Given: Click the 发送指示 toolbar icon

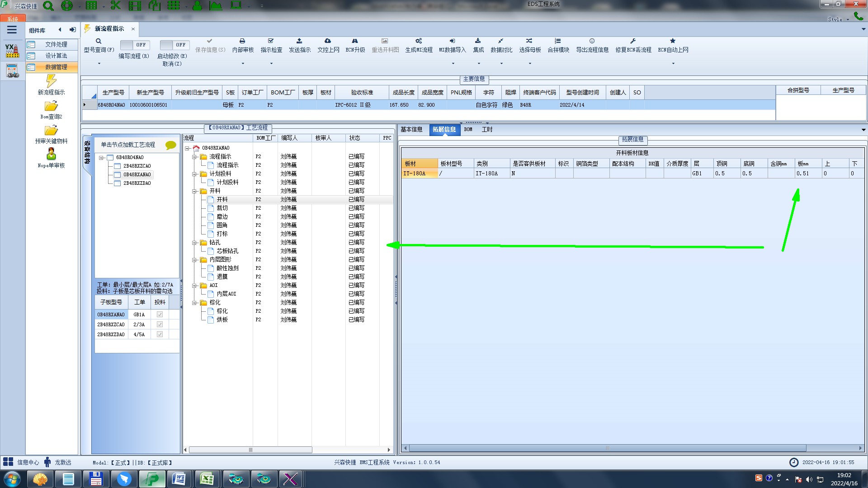Looking at the screenshot, I should tap(299, 41).
